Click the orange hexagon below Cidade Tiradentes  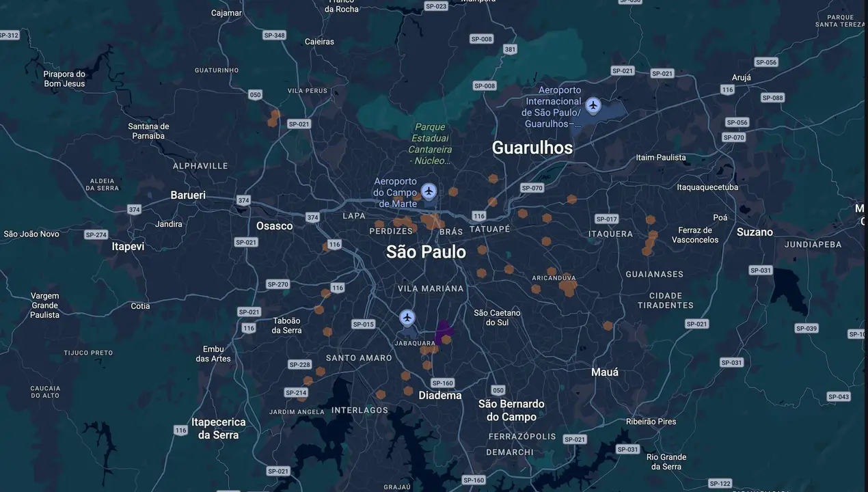(608, 326)
